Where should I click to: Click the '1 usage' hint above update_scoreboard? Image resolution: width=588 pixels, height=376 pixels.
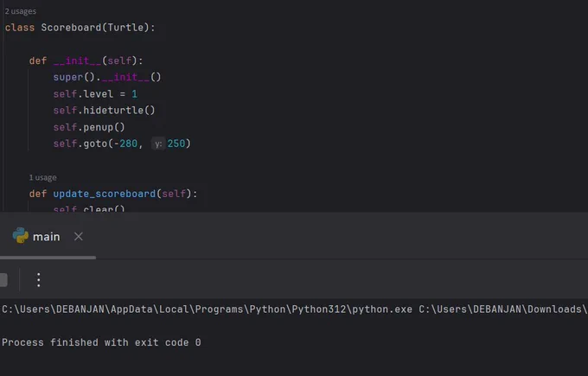tap(42, 177)
